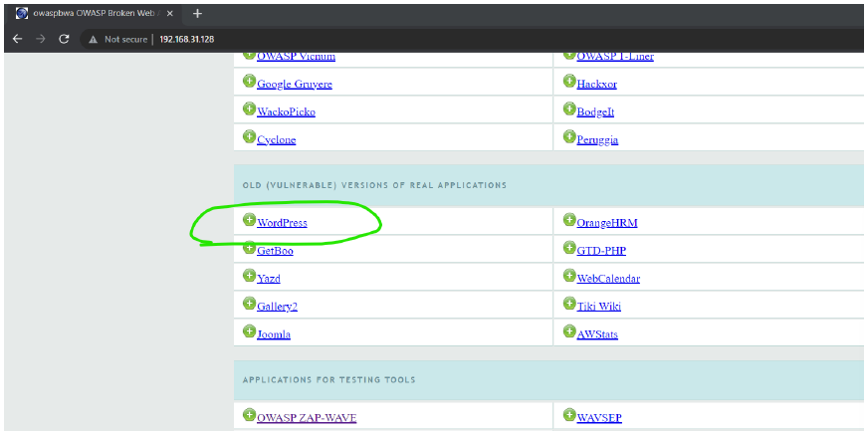
Task: Open the Yazd link
Action: tap(269, 279)
